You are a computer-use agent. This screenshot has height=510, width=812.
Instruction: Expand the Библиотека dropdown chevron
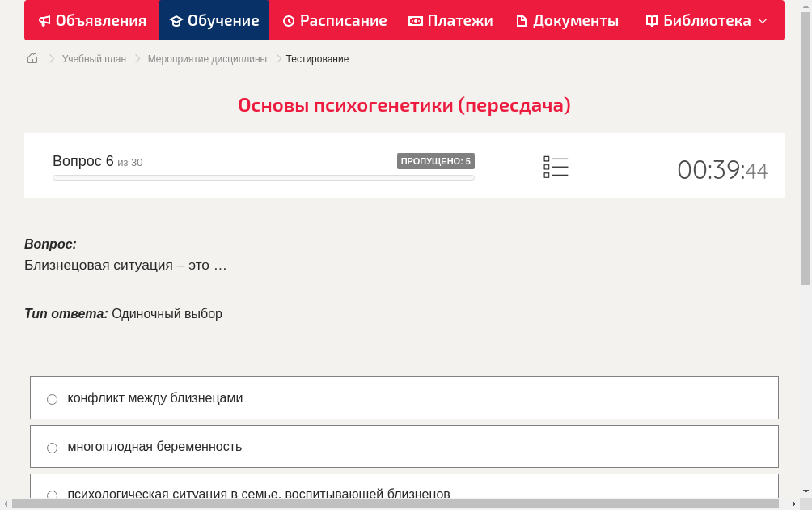[x=762, y=21]
